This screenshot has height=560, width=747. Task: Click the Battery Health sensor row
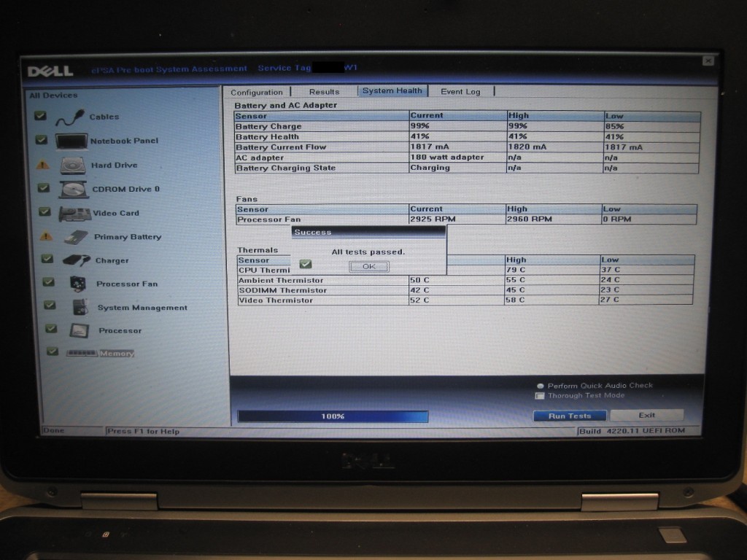pyautogui.click(x=467, y=136)
